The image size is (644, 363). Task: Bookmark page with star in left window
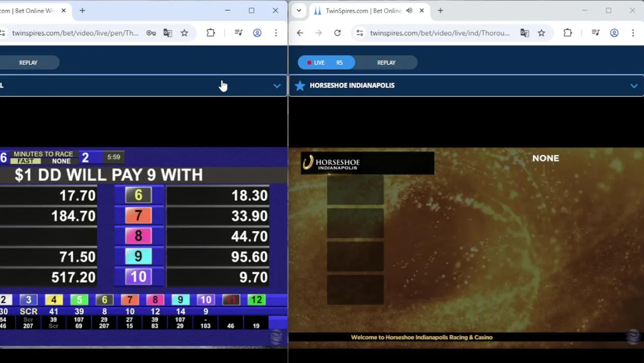pyautogui.click(x=184, y=33)
